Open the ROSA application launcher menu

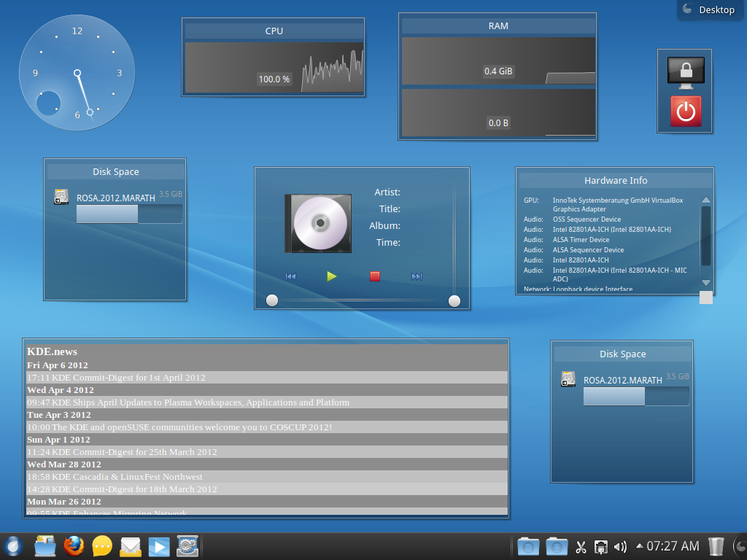coord(12,546)
